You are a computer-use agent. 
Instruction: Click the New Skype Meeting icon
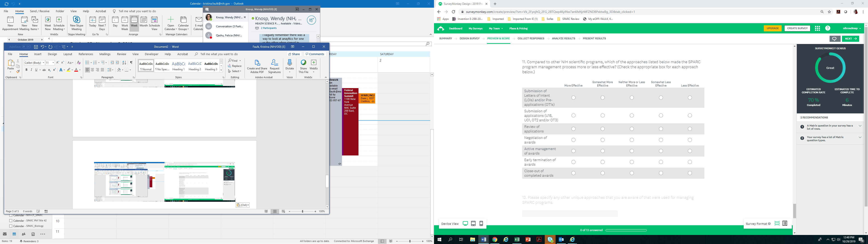[76, 20]
